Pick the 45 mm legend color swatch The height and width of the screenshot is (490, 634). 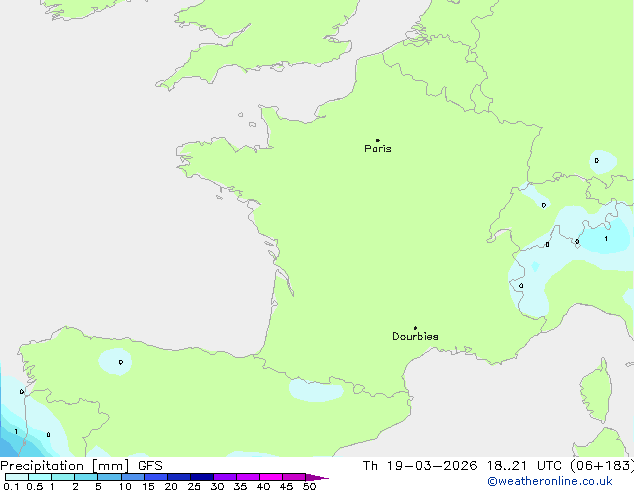click(x=294, y=477)
